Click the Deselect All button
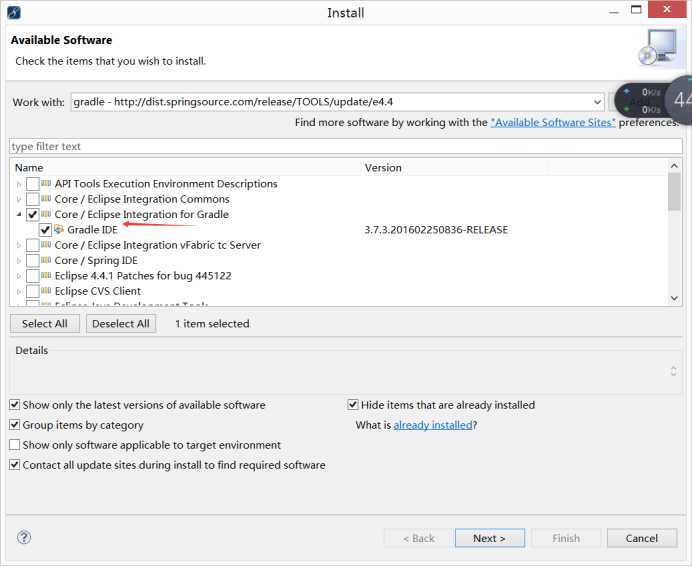The width and height of the screenshot is (692, 567). [x=121, y=323]
